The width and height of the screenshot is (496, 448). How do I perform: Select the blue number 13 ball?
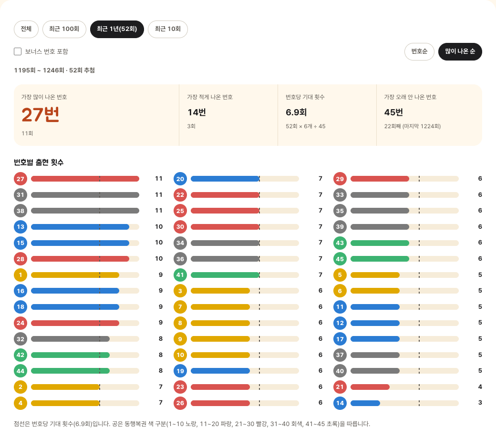21,227
